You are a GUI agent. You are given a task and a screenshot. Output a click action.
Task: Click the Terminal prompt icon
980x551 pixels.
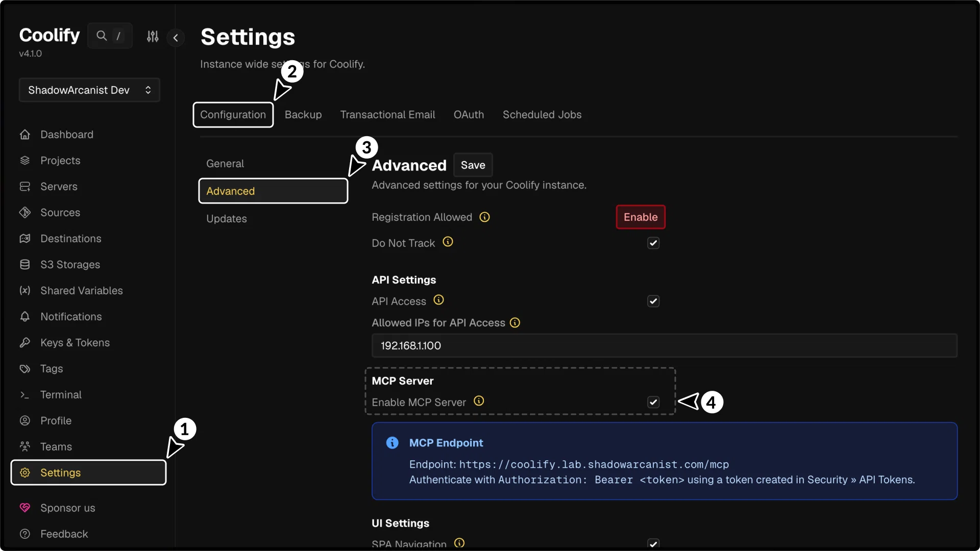24,395
